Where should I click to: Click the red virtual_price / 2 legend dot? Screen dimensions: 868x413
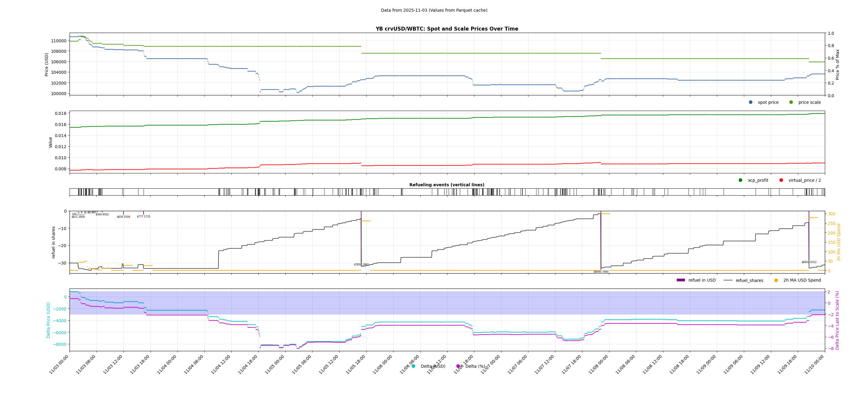(781, 180)
